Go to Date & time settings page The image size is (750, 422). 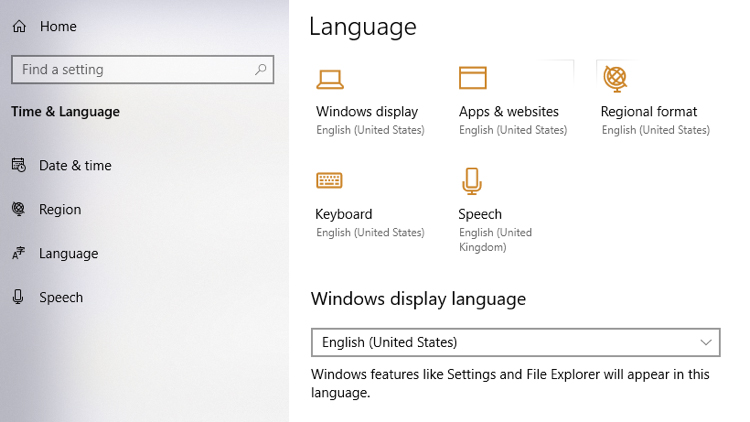[x=75, y=165]
